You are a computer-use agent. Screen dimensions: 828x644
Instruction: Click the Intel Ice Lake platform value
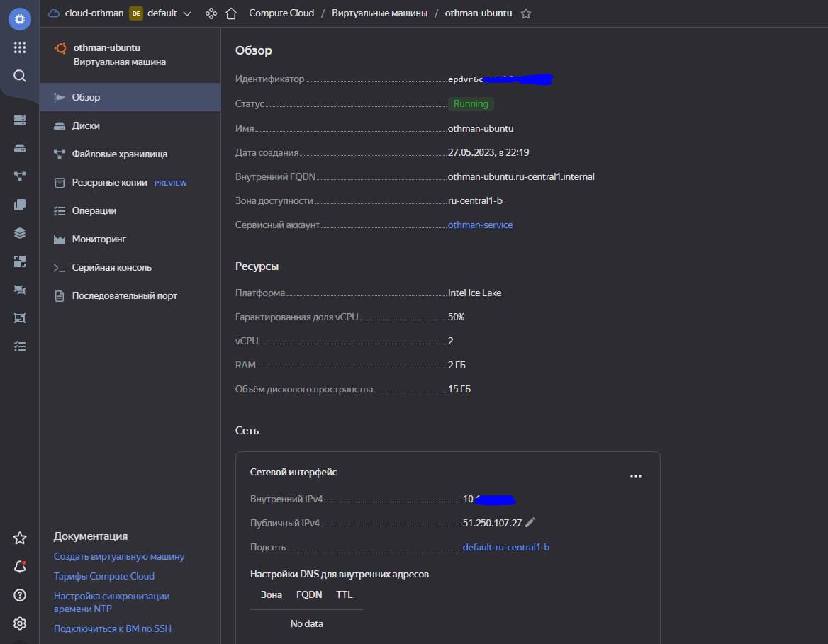tap(475, 293)
